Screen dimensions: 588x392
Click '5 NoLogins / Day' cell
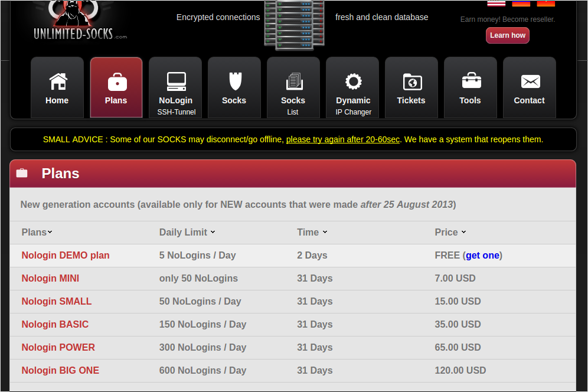click(x=197, y=256)
